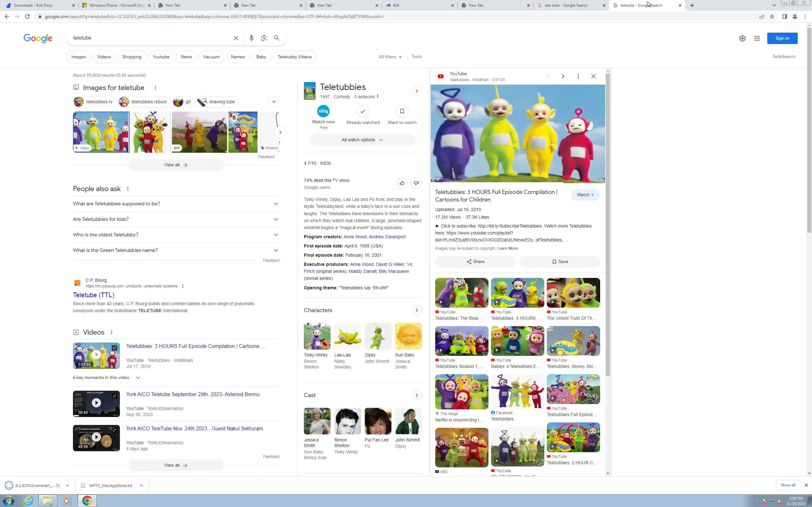Open Google Lens image search
Screen dimensions: 812x507
click(x=264, y=38)
